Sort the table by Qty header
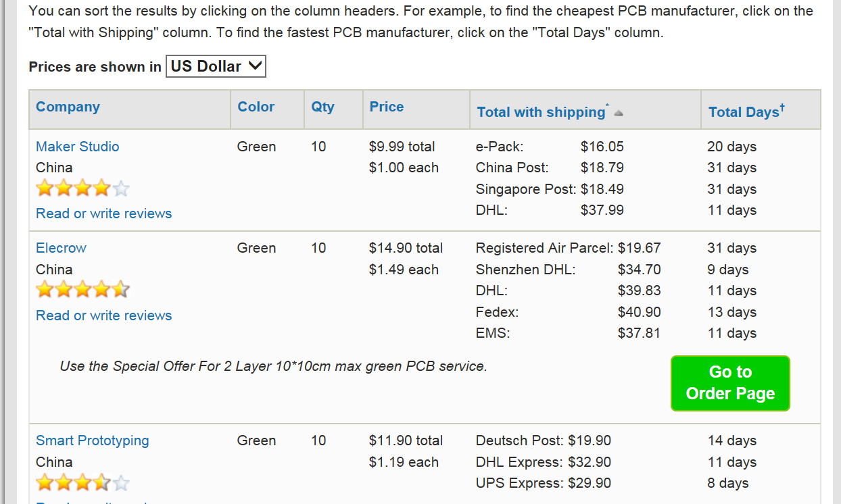841x504 pixels. [322, 107]
